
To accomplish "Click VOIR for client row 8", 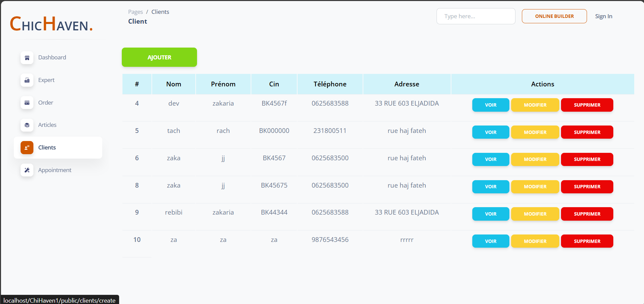I will click(x=491, y=187).
